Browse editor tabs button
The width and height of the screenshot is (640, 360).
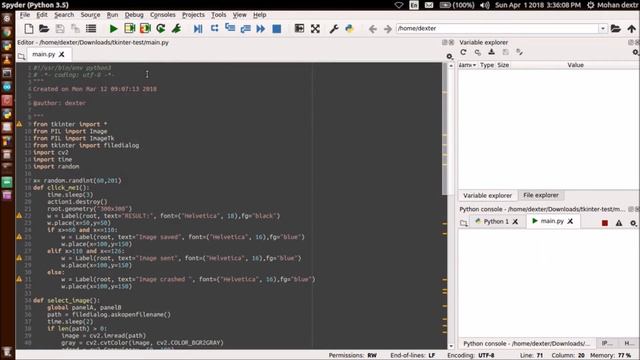tap(21, 56)
